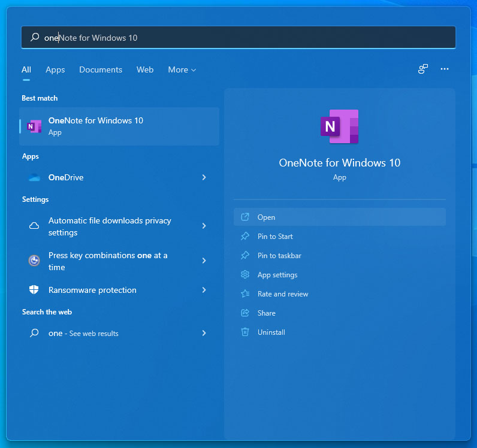Click the shield icon for Ransomware protection
This screenshot has width=477, height=448.
pyautogui.click(x=34, y=289)
